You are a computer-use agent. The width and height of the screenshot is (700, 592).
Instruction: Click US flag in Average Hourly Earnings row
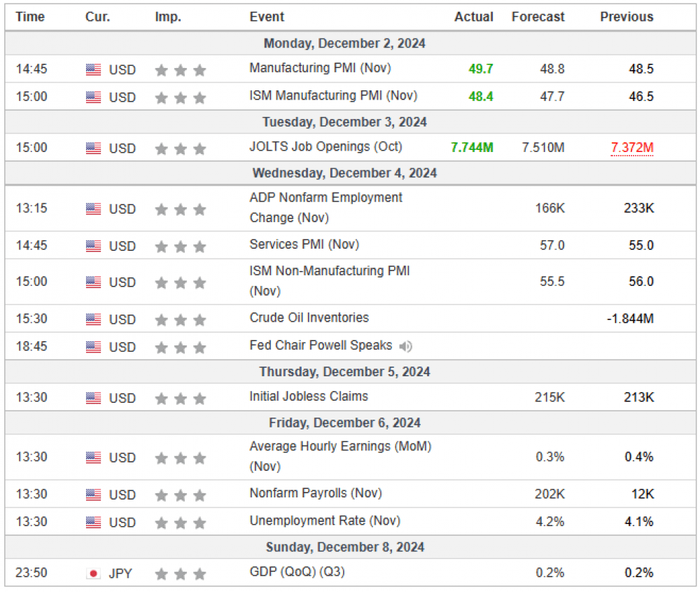(93, 458)
